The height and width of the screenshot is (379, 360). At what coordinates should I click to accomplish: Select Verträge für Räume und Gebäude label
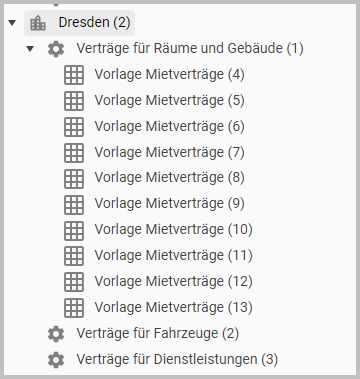tap(190, 49)
